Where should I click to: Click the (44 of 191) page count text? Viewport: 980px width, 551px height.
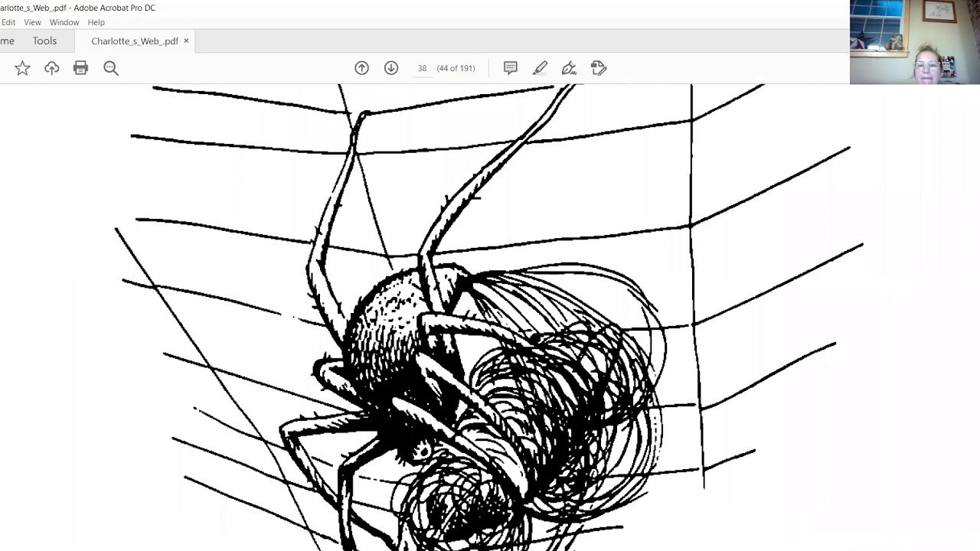(x=456, y=68)
